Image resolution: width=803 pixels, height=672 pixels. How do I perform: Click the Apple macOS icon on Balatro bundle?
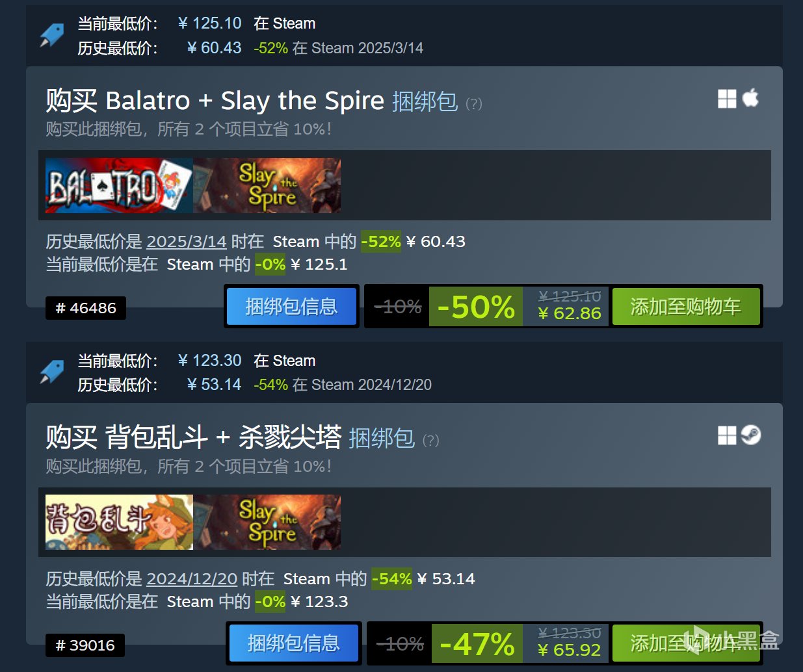pyautogui.click(x=751, y=97)
